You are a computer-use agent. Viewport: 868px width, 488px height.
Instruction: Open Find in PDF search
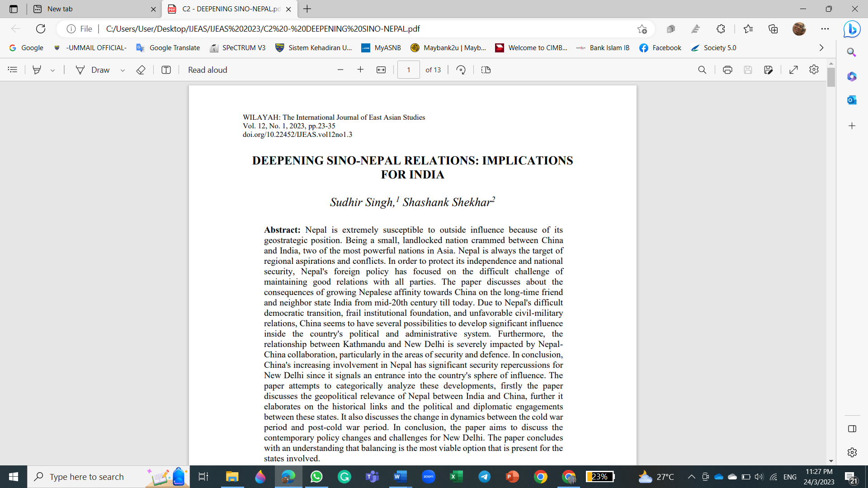pos(702,70)
